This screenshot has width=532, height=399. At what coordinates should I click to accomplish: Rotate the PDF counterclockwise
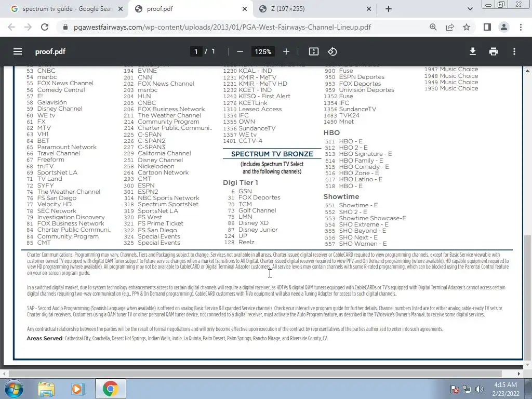click(x=332, y=51)
